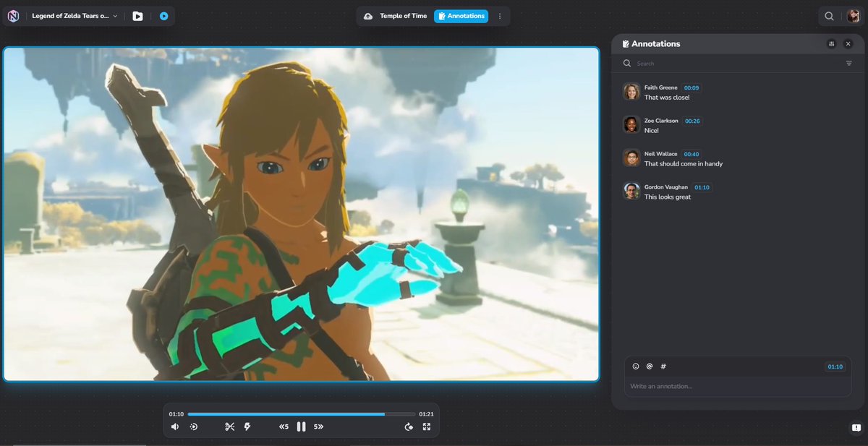This screenshot has width=868, height=446.
Task: Open the feedback chat icon bottom-right
Action: coord(855,428)
